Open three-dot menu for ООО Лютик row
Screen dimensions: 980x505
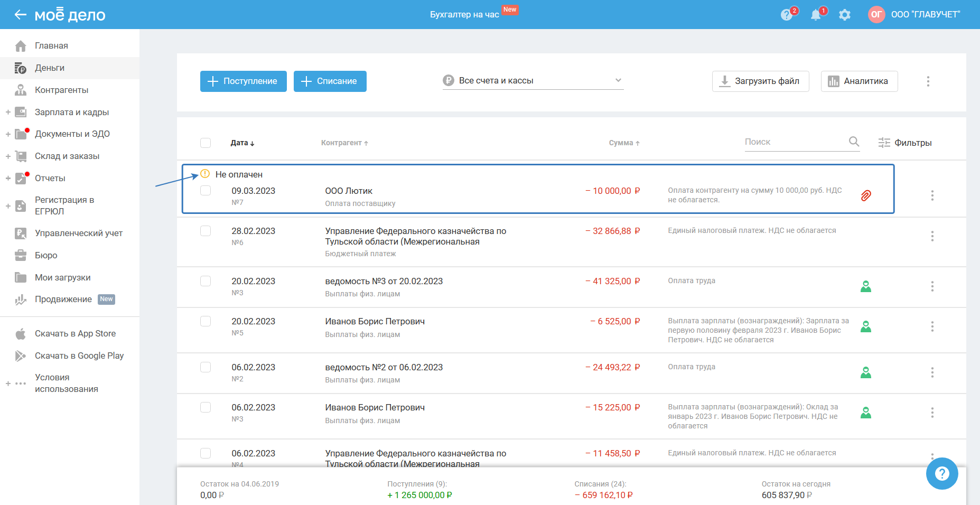pos(932,195)
